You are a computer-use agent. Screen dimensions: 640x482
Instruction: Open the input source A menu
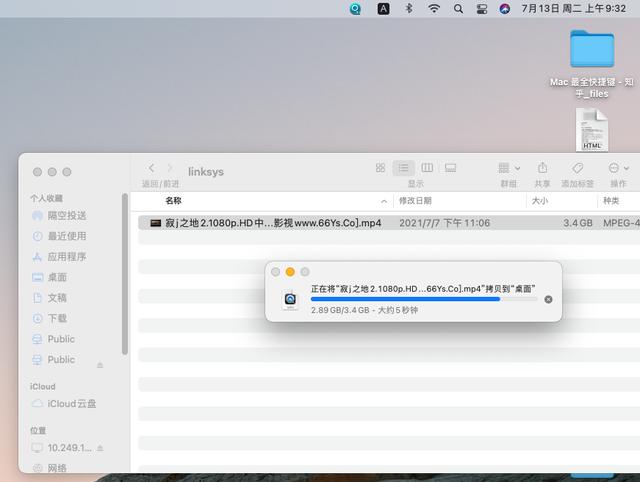(383, 9)
